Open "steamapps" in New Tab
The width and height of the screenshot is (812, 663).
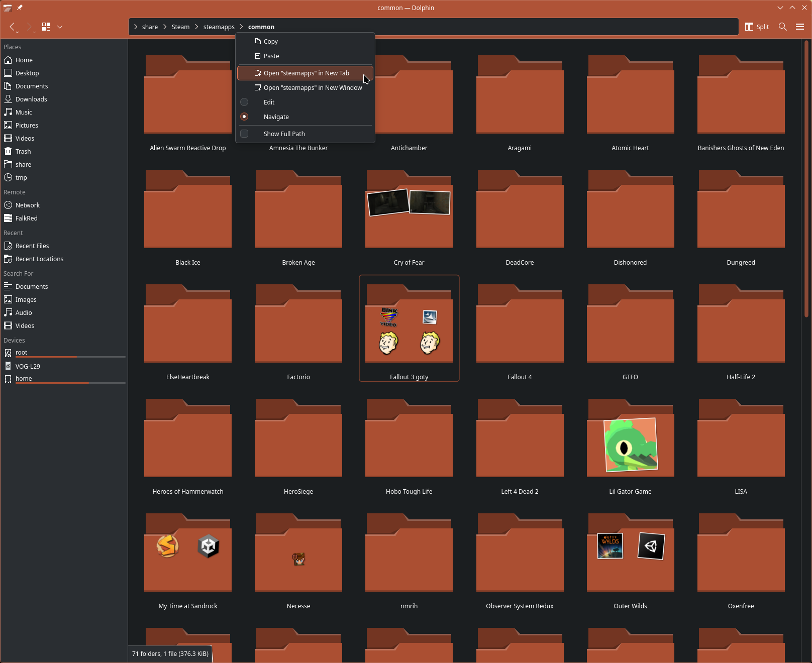(305, 73)
